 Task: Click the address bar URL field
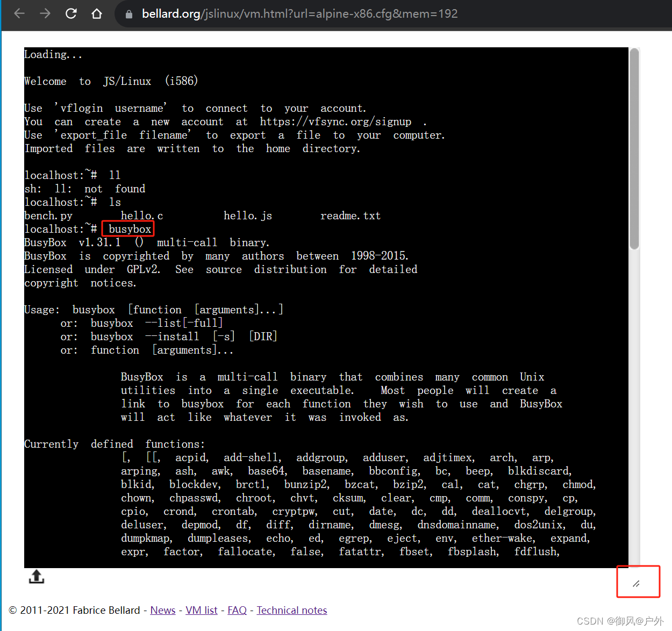(296, 13)
